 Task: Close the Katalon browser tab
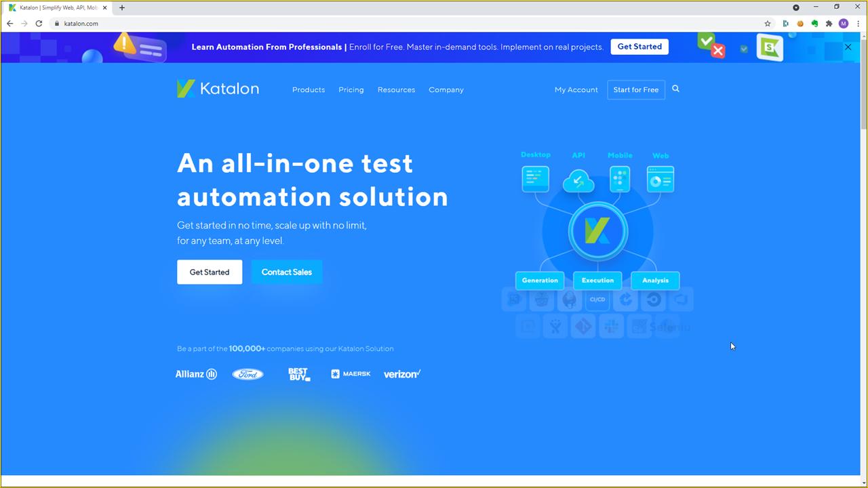pos(104,7)
